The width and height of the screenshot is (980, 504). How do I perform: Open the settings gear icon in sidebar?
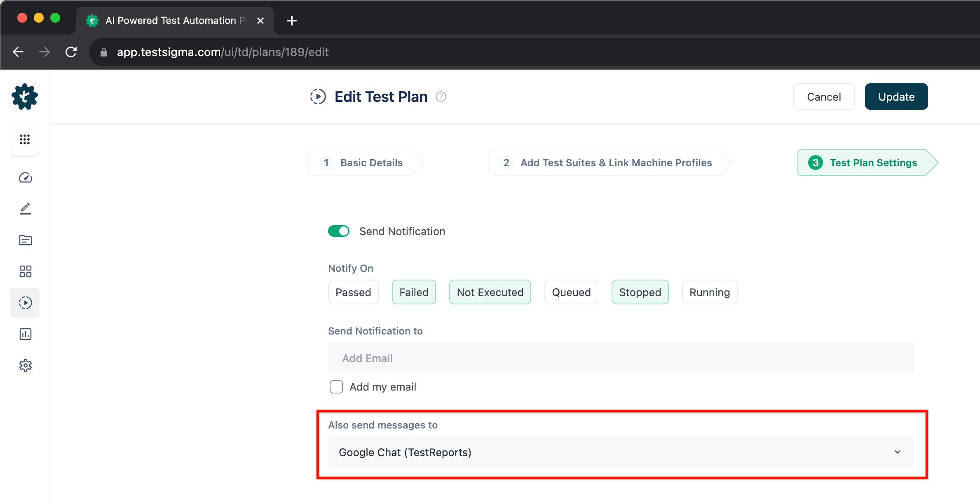click(25, 365)
